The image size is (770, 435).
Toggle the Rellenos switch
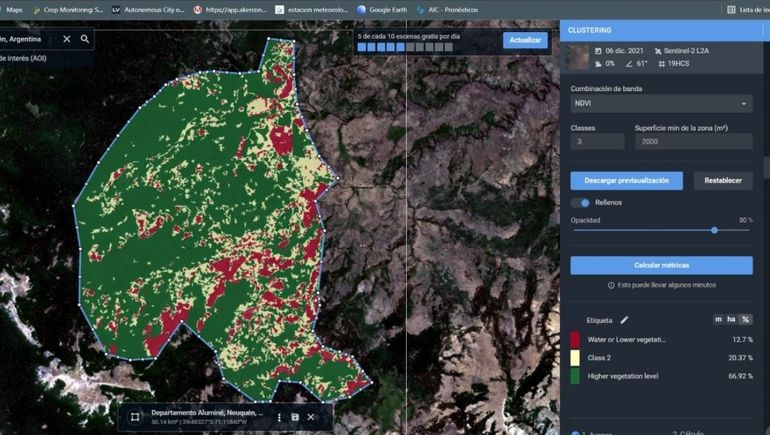(581, 202)
